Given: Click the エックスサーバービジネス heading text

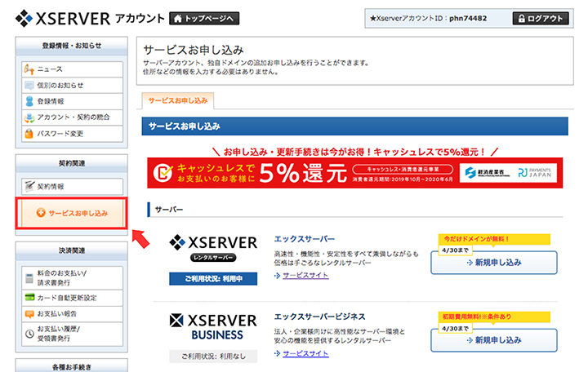Looking at the screenshot, I should tap(319, 317).
